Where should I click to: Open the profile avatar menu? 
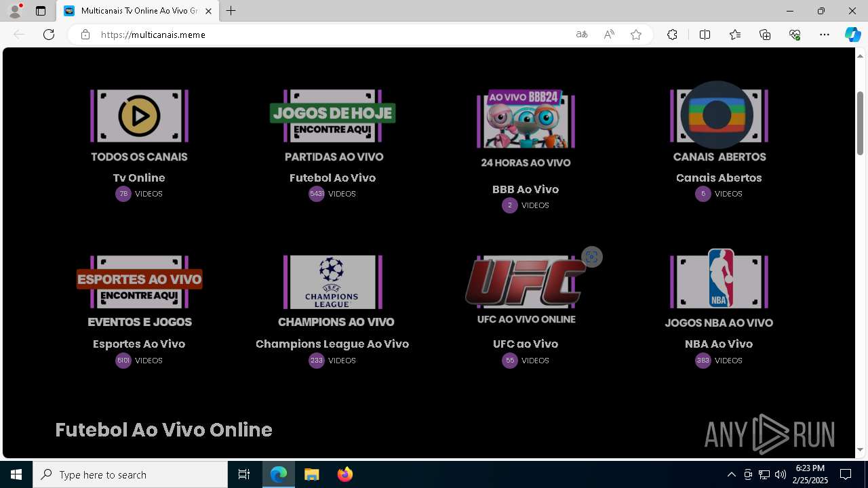[15, 11]
